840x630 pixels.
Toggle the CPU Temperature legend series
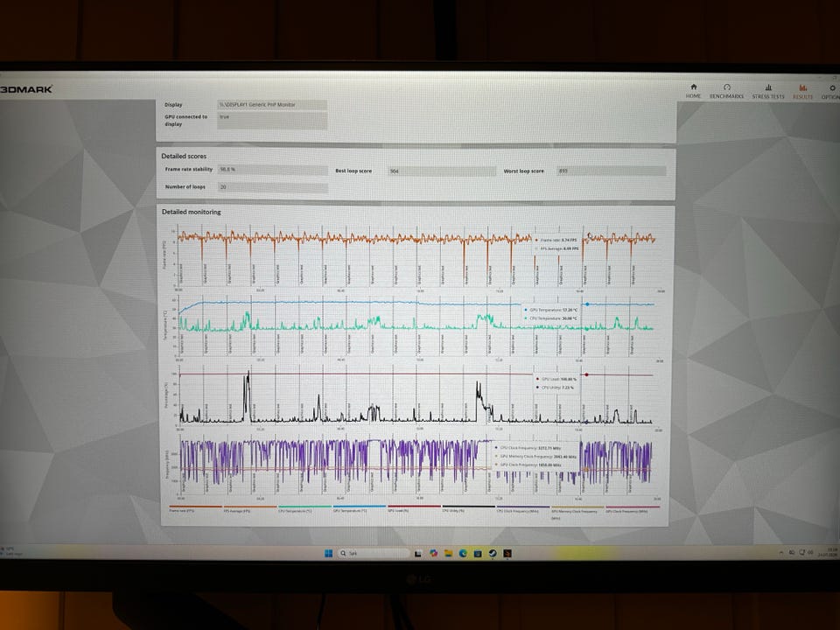(304, 509)
